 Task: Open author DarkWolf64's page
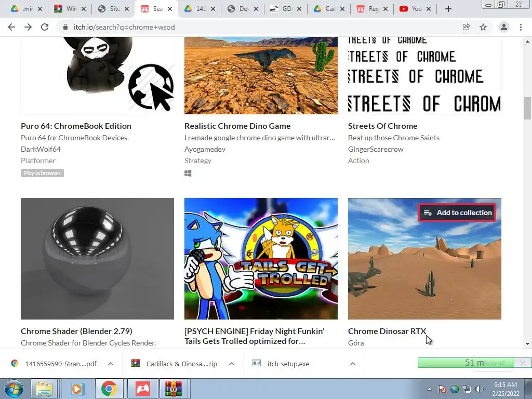click(x=41, y=149)
